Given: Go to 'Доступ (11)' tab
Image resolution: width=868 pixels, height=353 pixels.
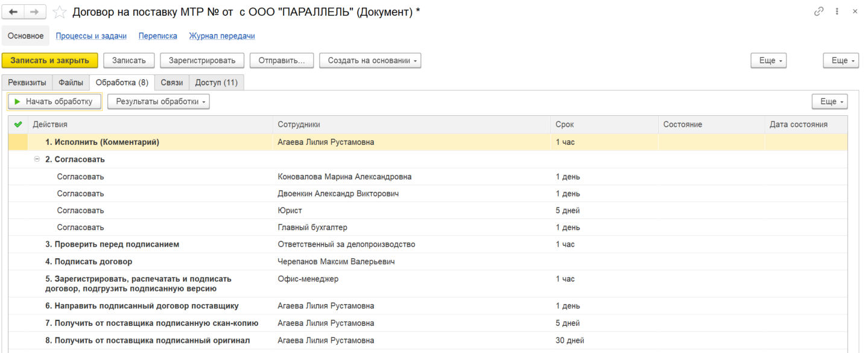Looking at the screenshot, I should point(217,82).
